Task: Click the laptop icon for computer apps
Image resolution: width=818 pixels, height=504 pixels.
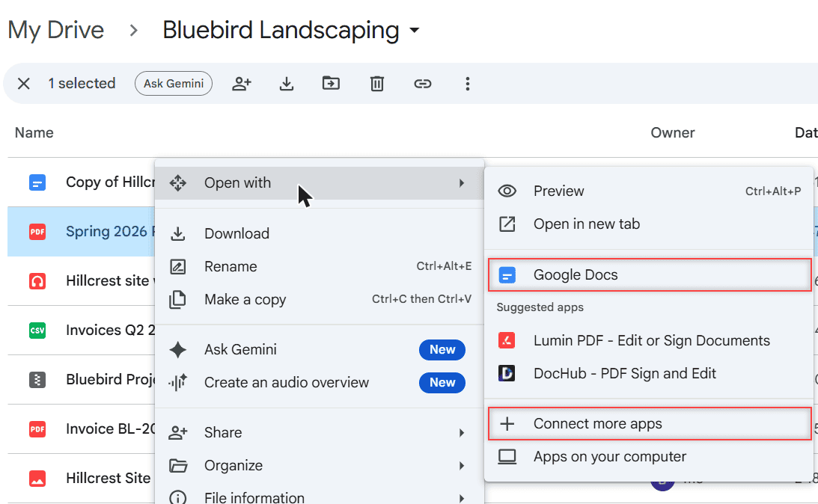Action: pyautogui.click(x=507, y=457)
